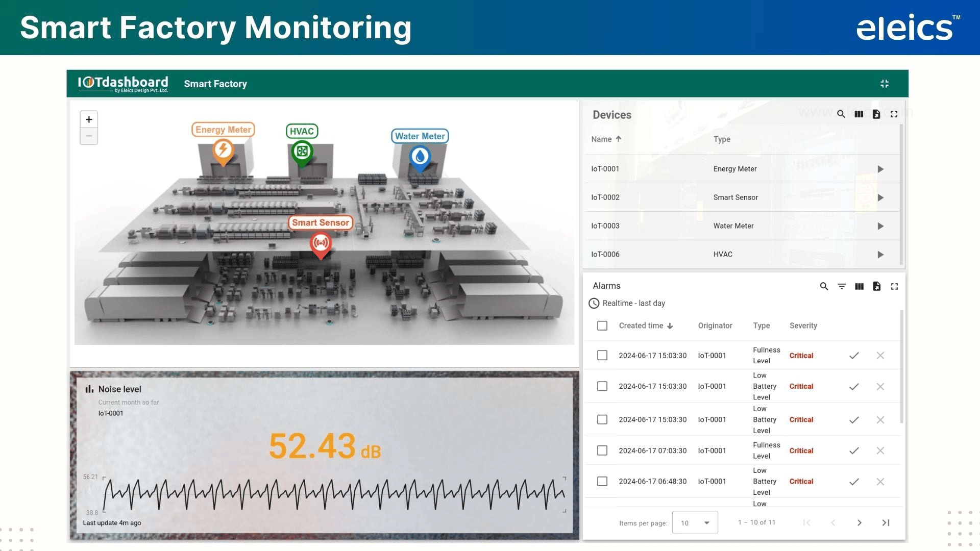
Task: Go to the next page of alarms
Action: click(860, 522)
